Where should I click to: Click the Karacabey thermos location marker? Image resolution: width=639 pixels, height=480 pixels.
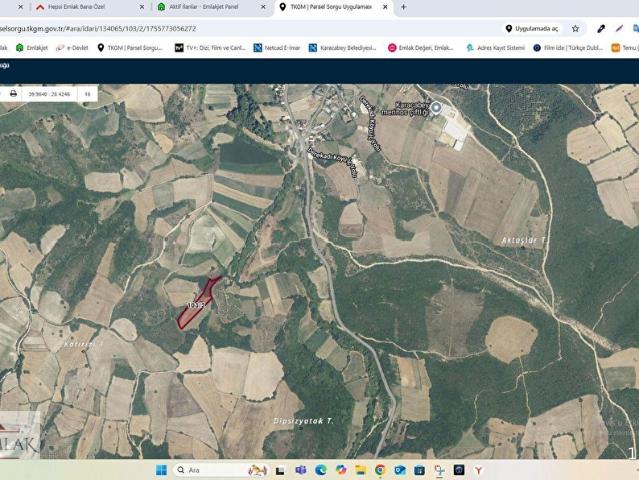435,107
